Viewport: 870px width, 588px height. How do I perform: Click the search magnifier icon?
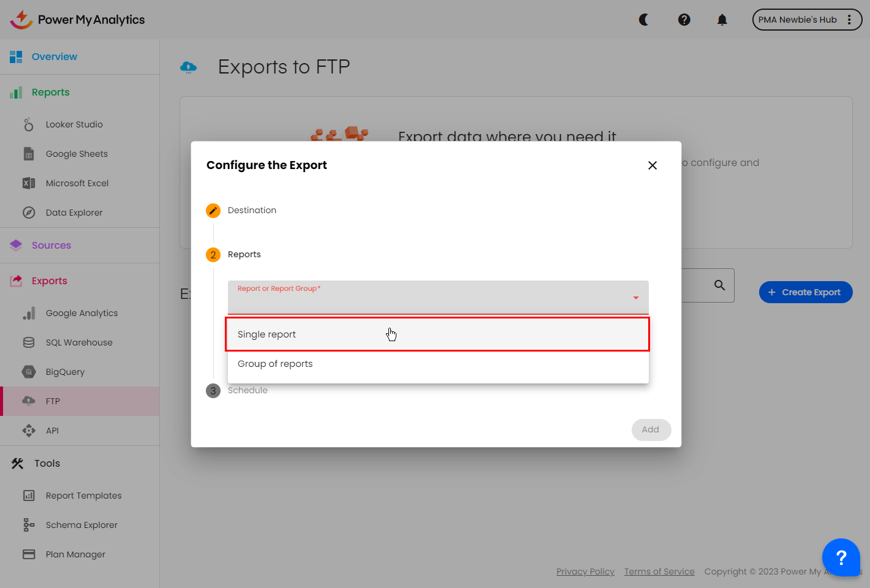pyautogui.click(x=719, y=285)
